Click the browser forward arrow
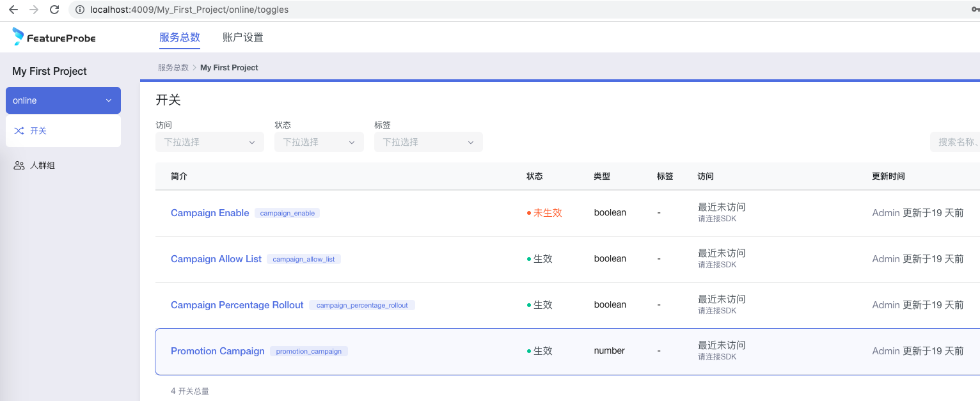Screen dimensions: 980x401 click(x=34, y=10)
